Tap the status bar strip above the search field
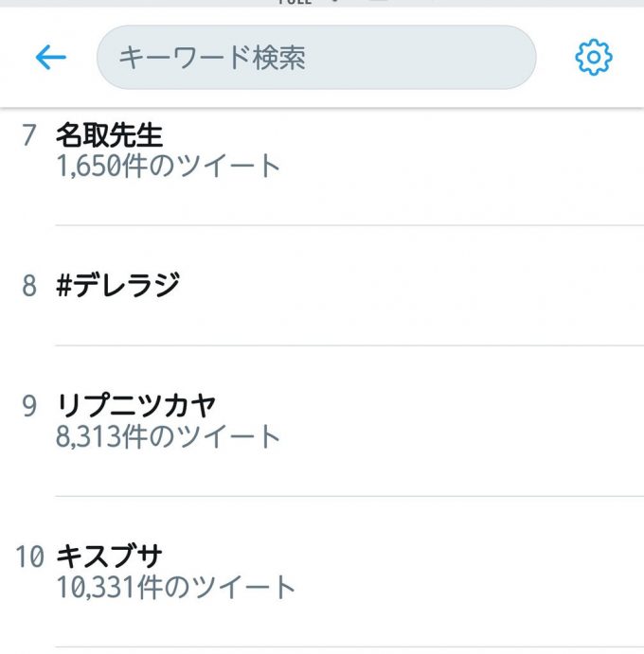 tap(322, 4)
